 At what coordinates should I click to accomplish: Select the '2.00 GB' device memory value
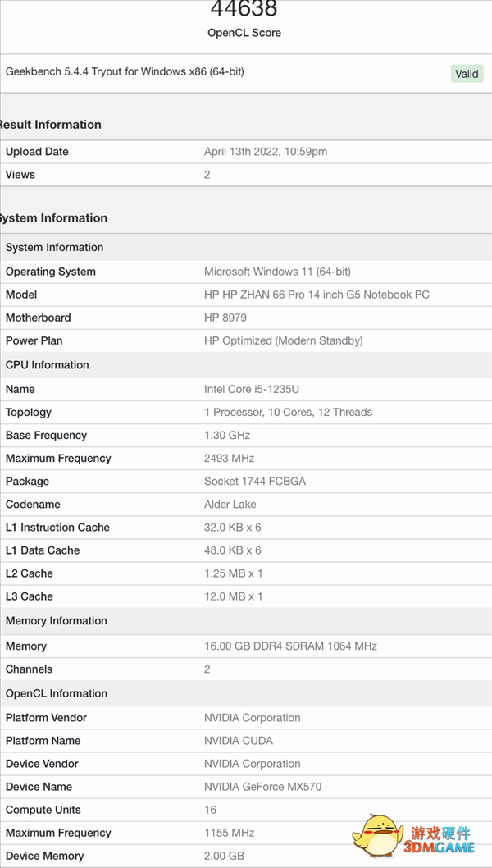(224, 857)
